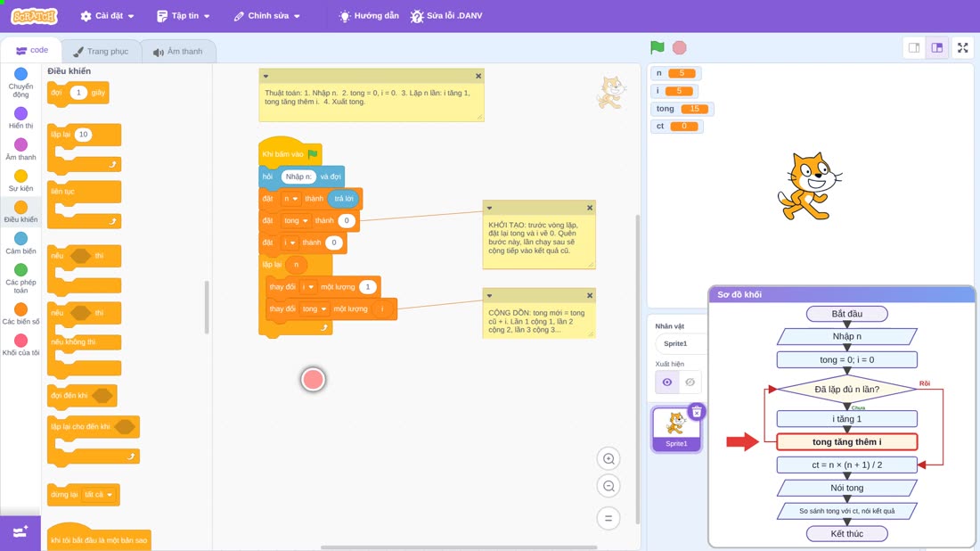Open the Các biến số category
The width and height of the screenshot is (980, 551).
coord(20,313)
